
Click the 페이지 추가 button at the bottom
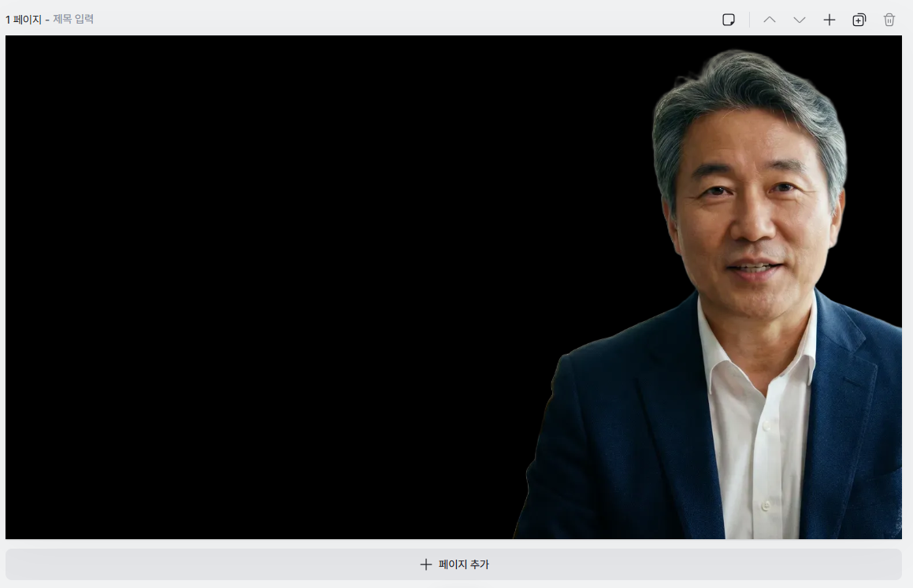click(455, 564)
